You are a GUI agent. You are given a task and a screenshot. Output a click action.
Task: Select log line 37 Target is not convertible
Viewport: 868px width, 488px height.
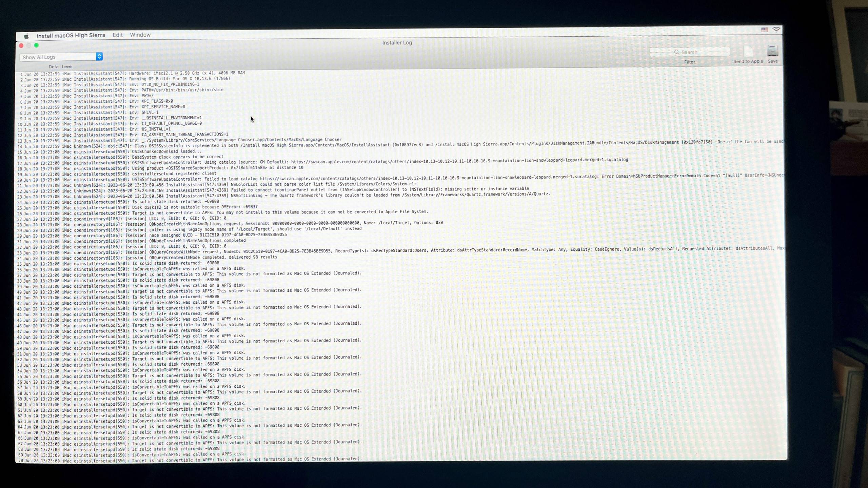[x=190, y=274]
